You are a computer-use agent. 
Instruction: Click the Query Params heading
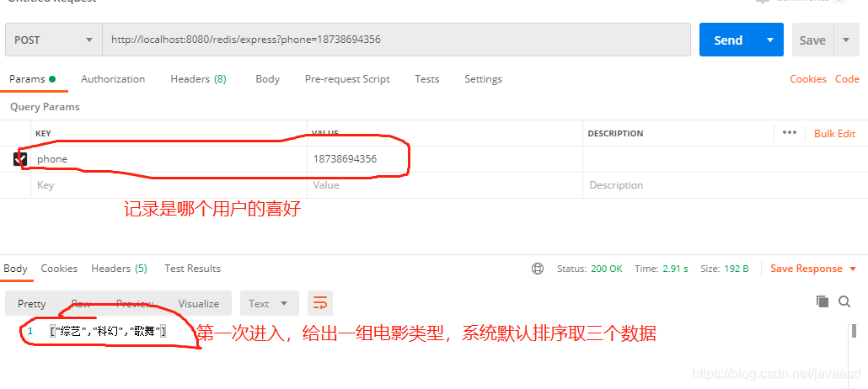pos(45,107)
